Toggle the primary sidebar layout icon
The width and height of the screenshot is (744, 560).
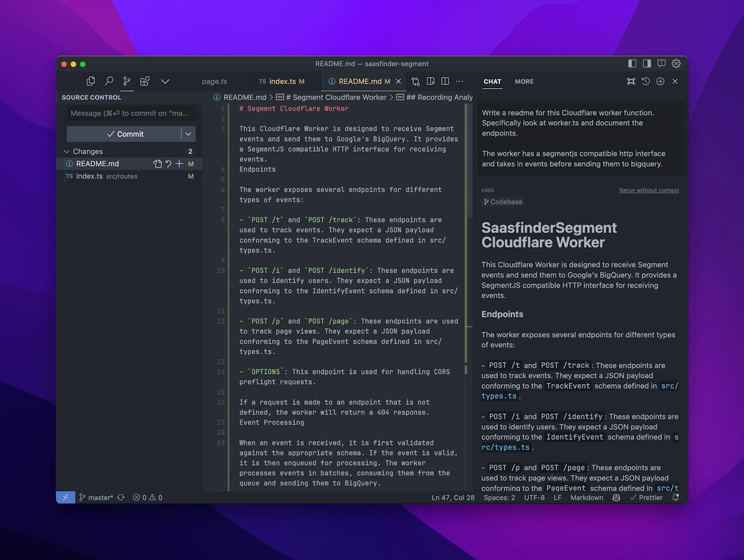(x=632, y=64)
